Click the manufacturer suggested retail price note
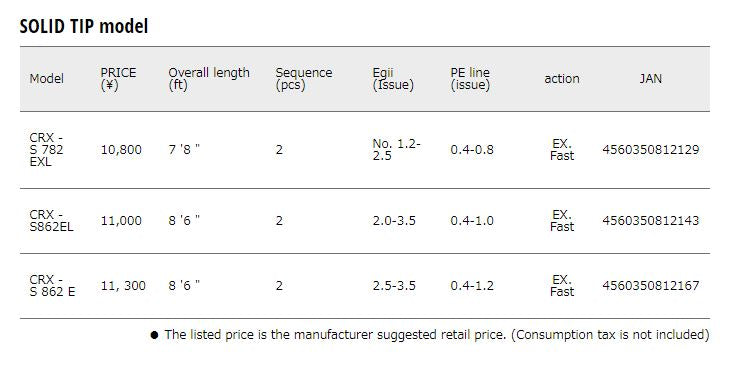 (429, 335)
